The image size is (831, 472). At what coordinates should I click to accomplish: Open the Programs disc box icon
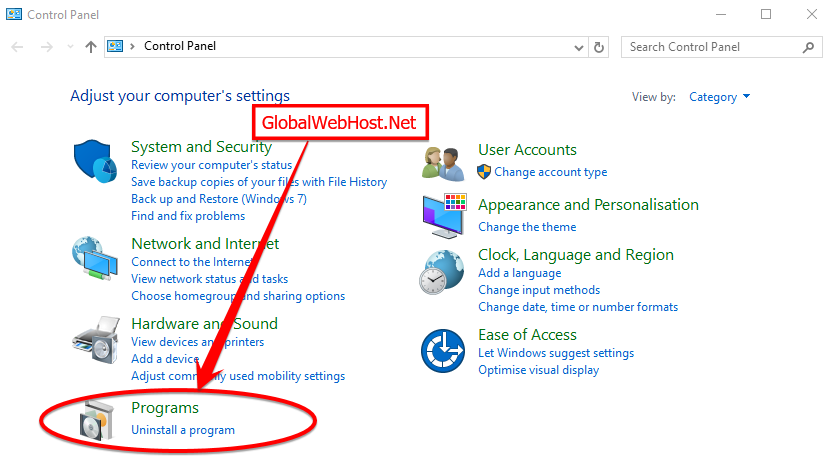point(97,421)
